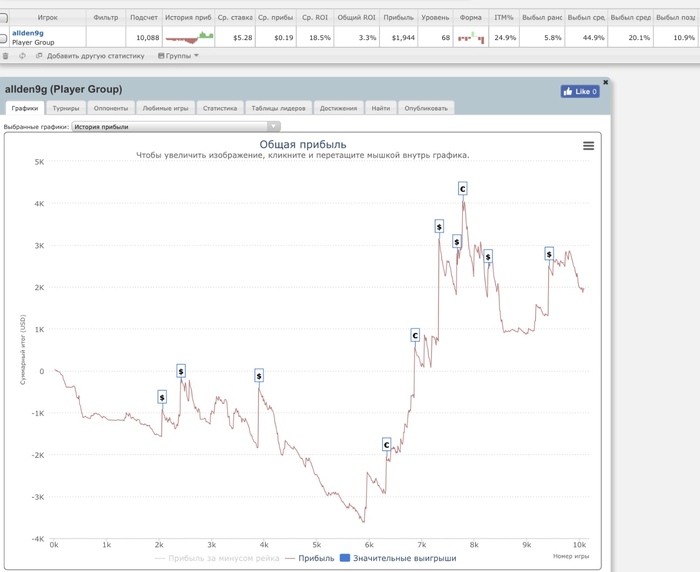700x572 pixels.
Task: Click the Форма mini chart in row
Action: (x=471, y=38)
